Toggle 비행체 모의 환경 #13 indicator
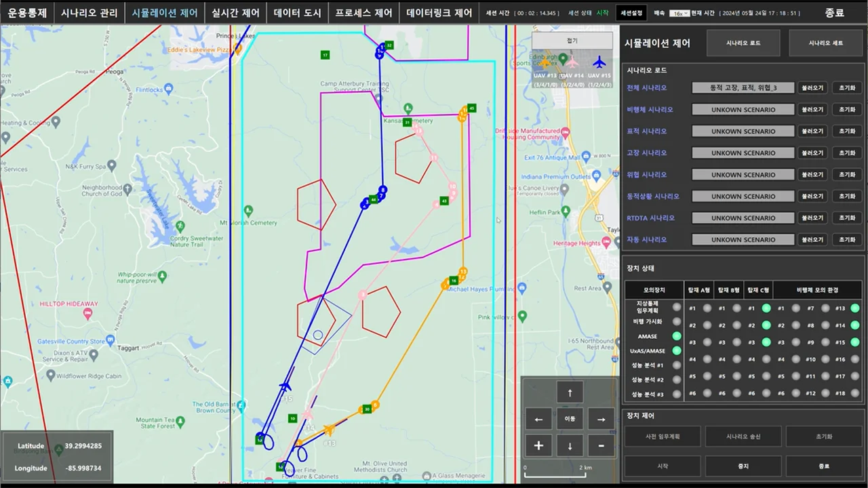This screenshot has height=488, width=868. 855,308
